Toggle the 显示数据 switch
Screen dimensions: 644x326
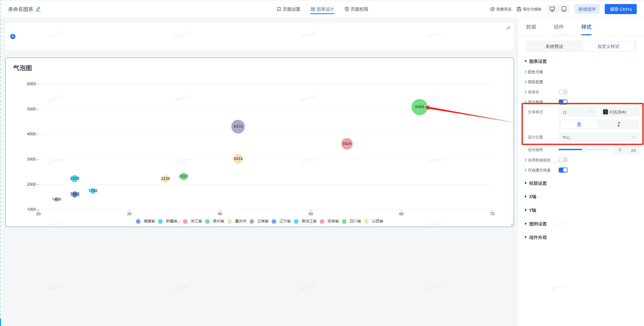pos(563,102)
